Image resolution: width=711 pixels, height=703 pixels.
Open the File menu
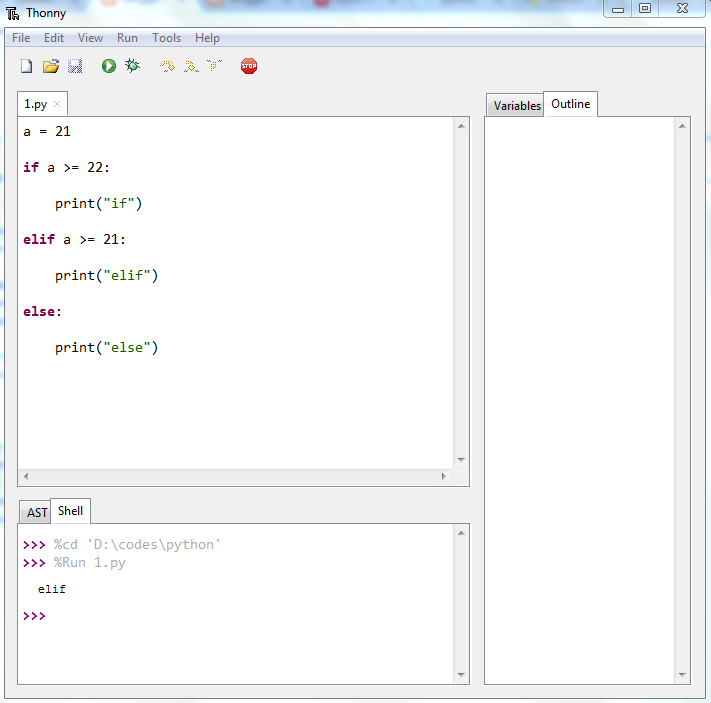pyautogui.click(x=21, y=38)
